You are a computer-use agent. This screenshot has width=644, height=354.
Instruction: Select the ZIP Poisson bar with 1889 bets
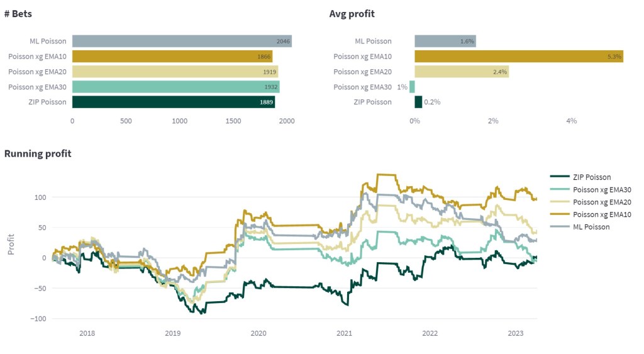click(174, 102)
